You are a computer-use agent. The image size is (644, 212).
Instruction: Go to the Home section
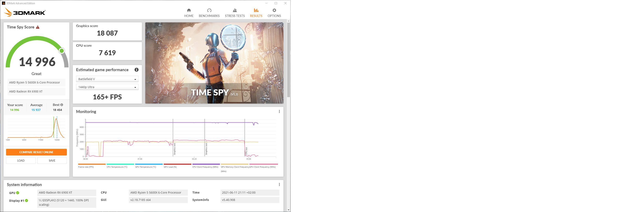coord(189,13)
